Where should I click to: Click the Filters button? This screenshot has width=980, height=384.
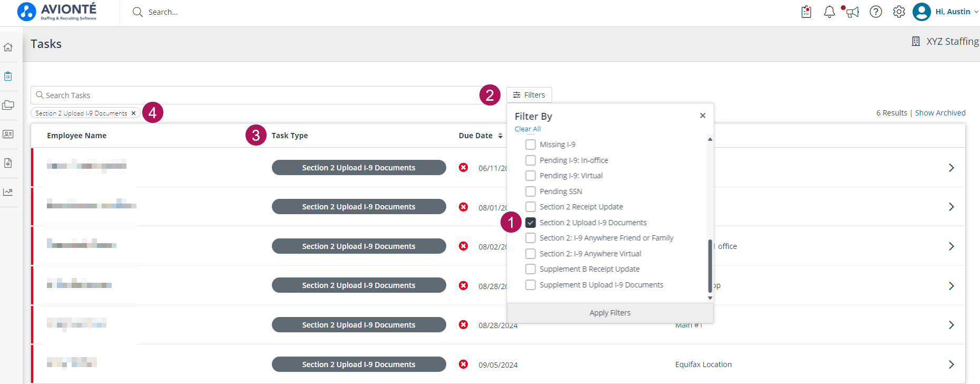coord(529,95)
